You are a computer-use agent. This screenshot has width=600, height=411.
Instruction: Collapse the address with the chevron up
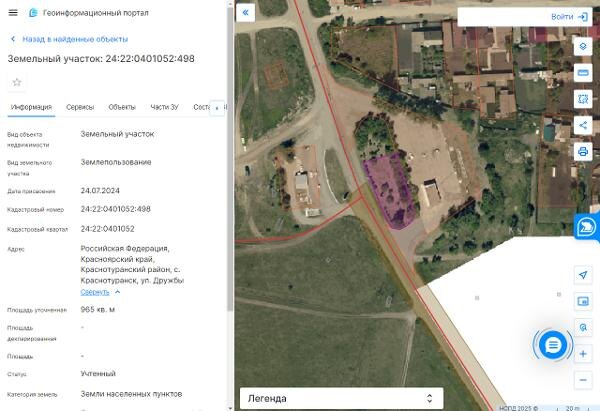tap(117, 292)
